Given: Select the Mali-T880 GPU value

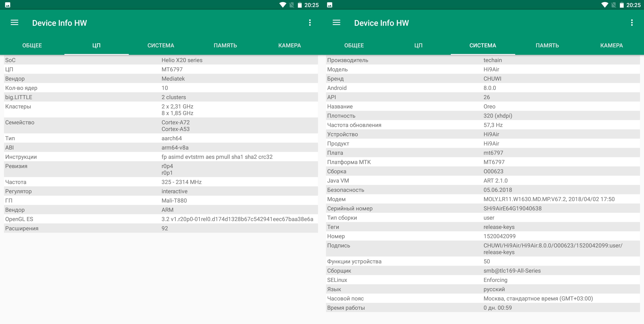Looking at the screenshot, I should (174, 200).
